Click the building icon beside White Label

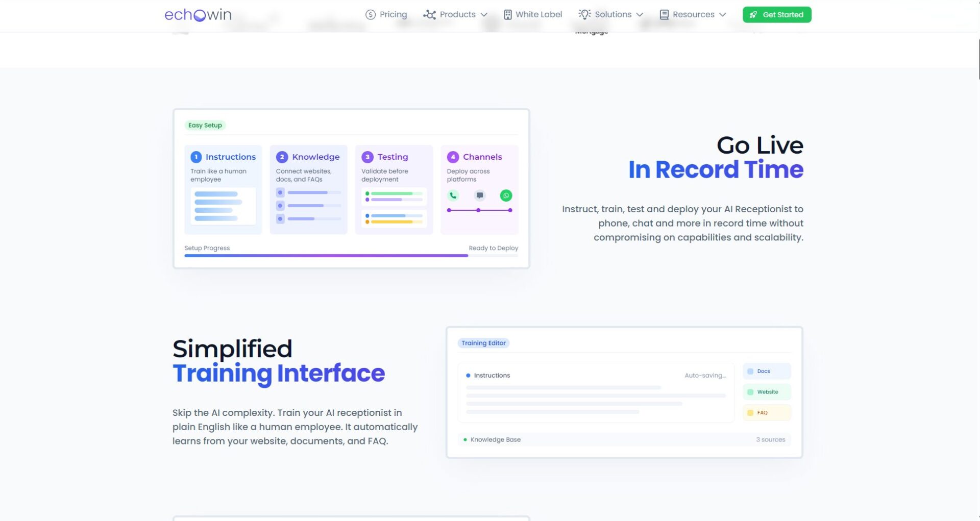tap(507, 15)
